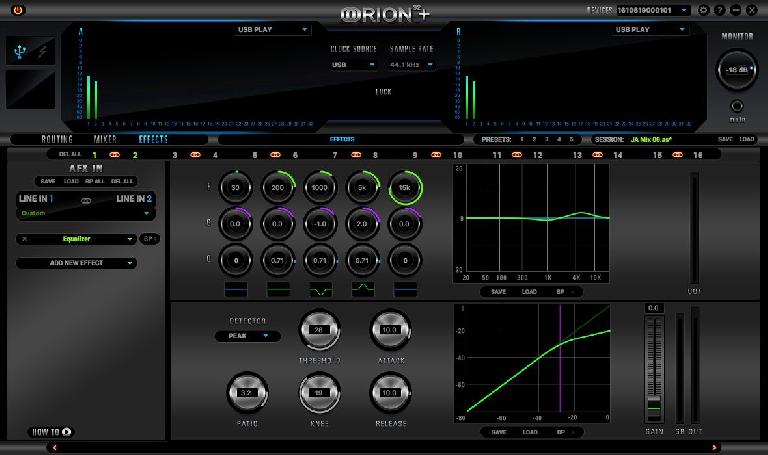Viewport: 768px width, 455px height.
Task: Click Save below the equalizer graph
Action: click(499, 292)
